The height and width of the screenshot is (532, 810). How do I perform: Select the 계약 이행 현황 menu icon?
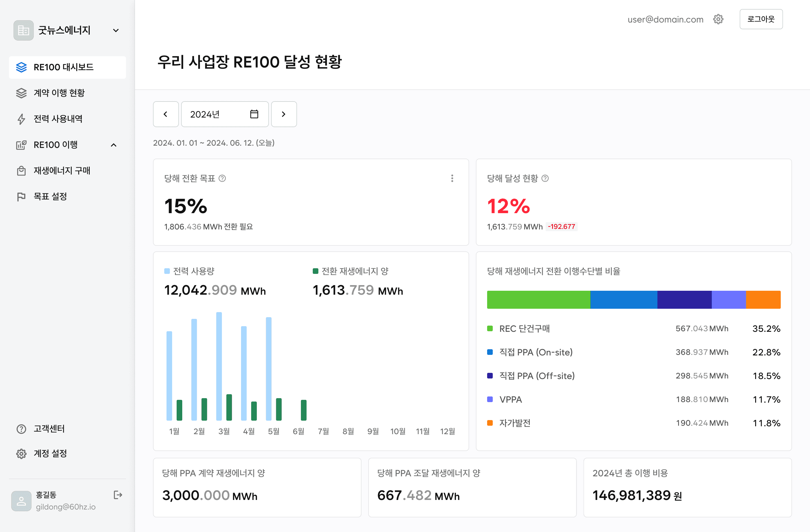click(x=21, y=93)
